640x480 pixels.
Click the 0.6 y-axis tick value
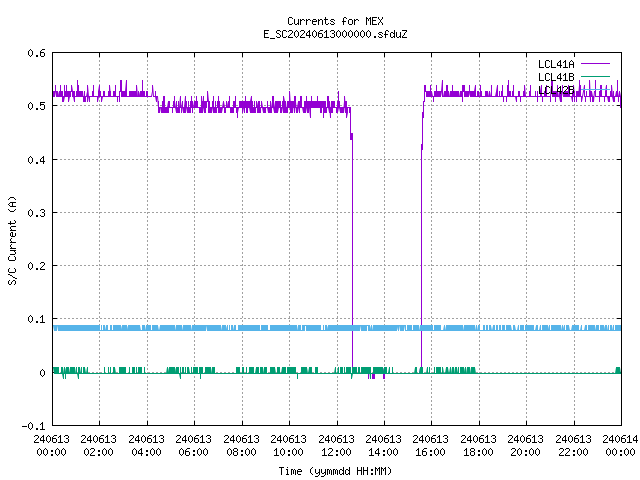[36, 53]
